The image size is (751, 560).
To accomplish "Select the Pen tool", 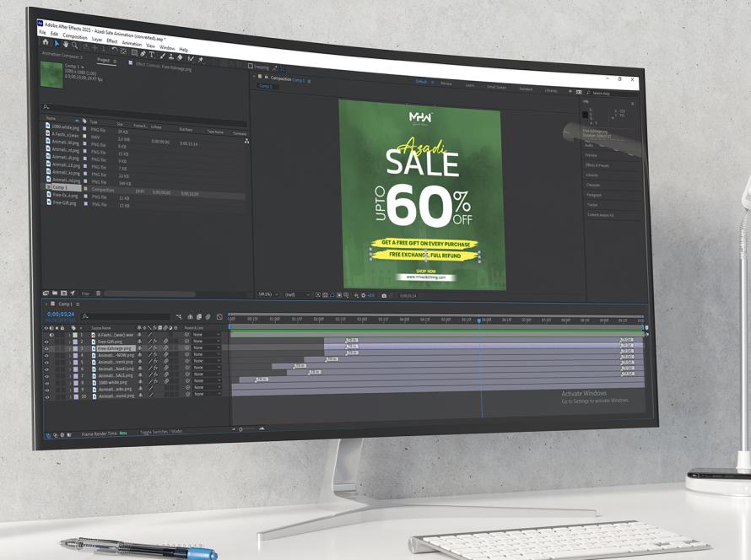I will pos(143,52).
